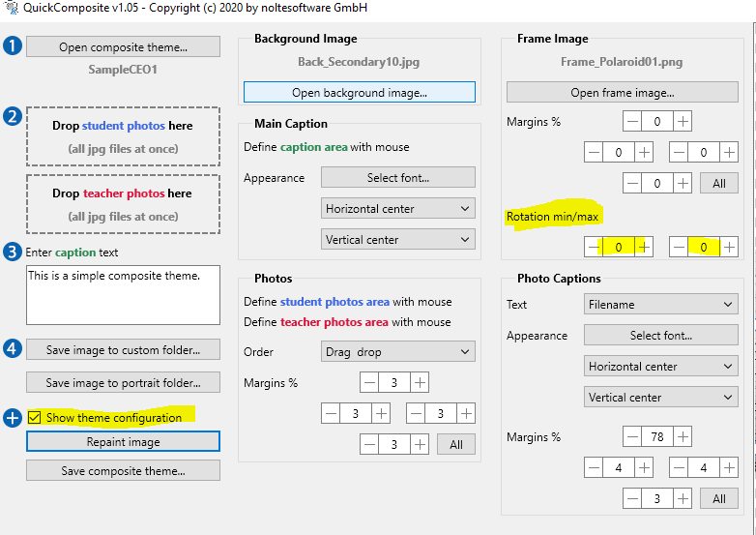Increase Photo Captions top margin of 78
This screenshot has width=756, height=535.
pyautogui.click(x=683, y=436)
